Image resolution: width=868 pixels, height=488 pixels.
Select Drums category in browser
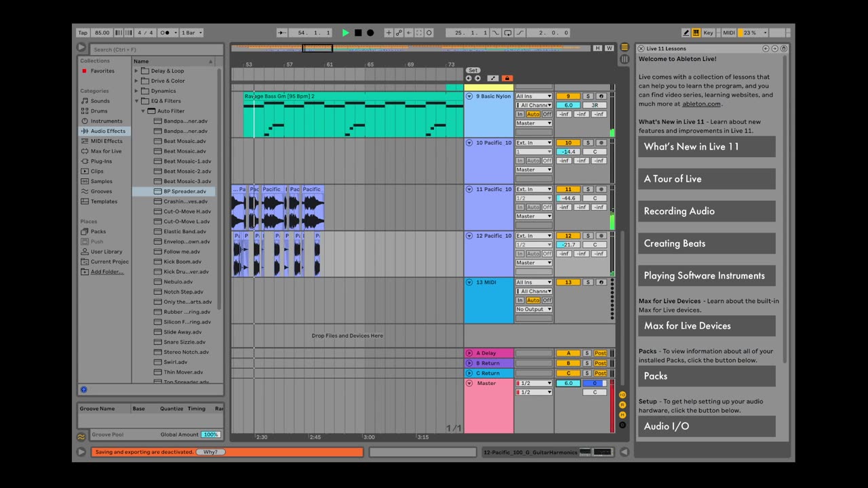[x=99, y=111]
